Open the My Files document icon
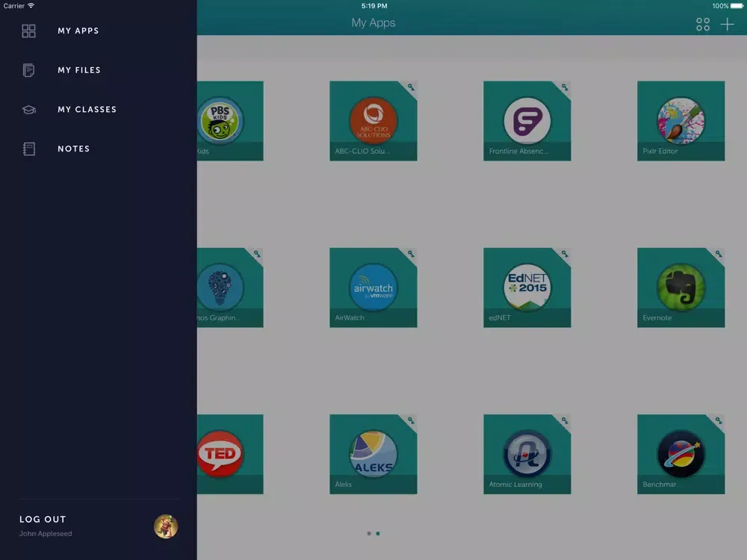This screenshot has height=560, width=747. click(28, 69)
